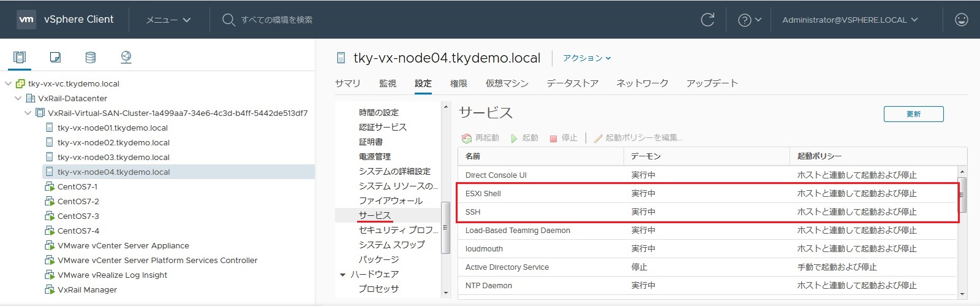Select CentOS7-1 virtual machine in tree
The width and height of the screenshot is (980, 306).
(77, 186)
